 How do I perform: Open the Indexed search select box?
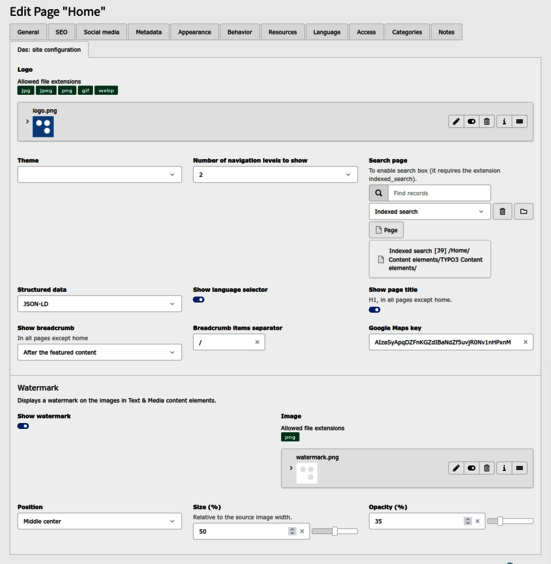pyautogui.click(x=430, y=212)
